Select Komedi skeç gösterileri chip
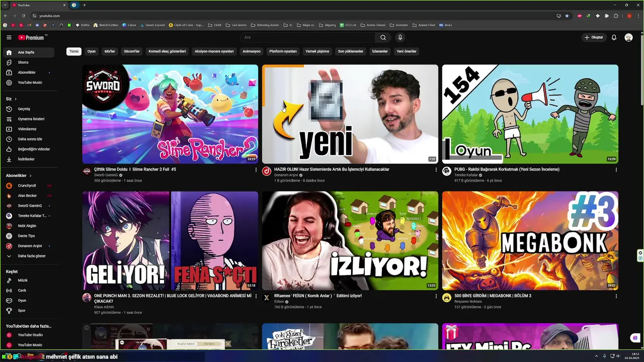The height and width of the screenshot is (362, 644). (167, 51)
